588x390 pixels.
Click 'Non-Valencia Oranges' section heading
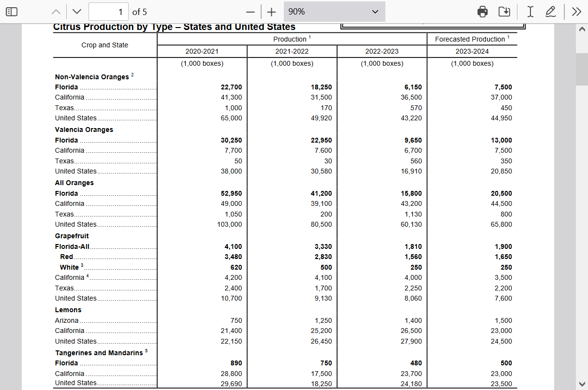(92, 77)
